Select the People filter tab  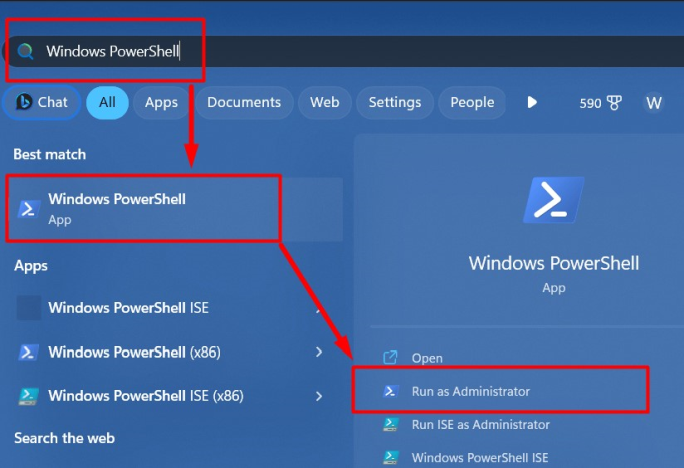pos(472,102)
